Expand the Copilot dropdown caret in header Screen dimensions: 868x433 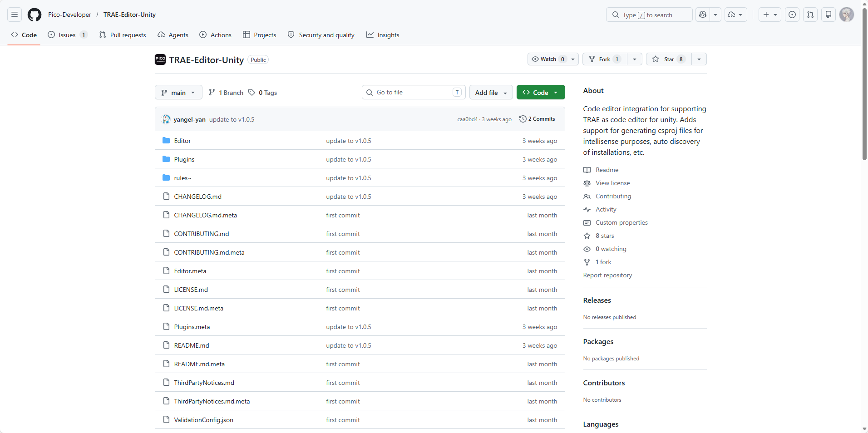pyautogui.click(x=715, y=15)
